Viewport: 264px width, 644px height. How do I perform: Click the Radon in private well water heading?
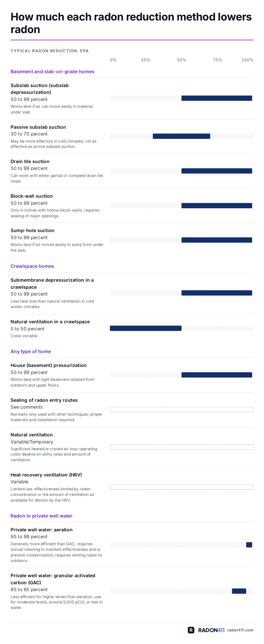[x=41, y=516]
